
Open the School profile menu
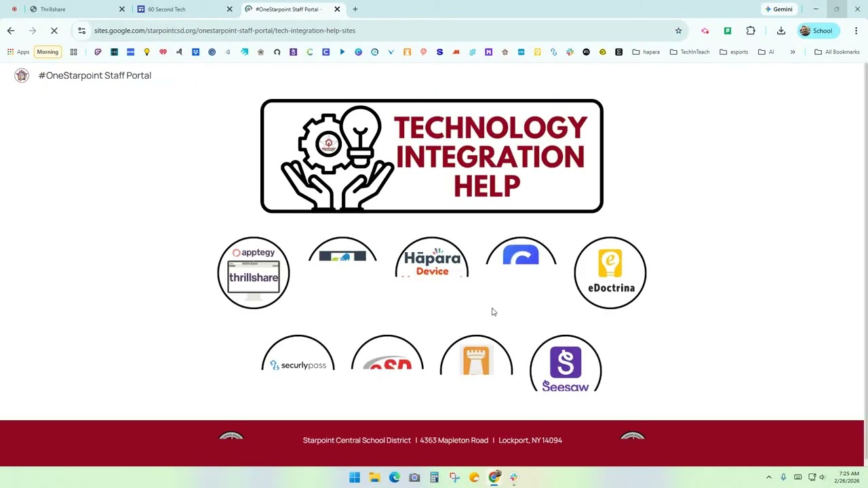[818, 30]
